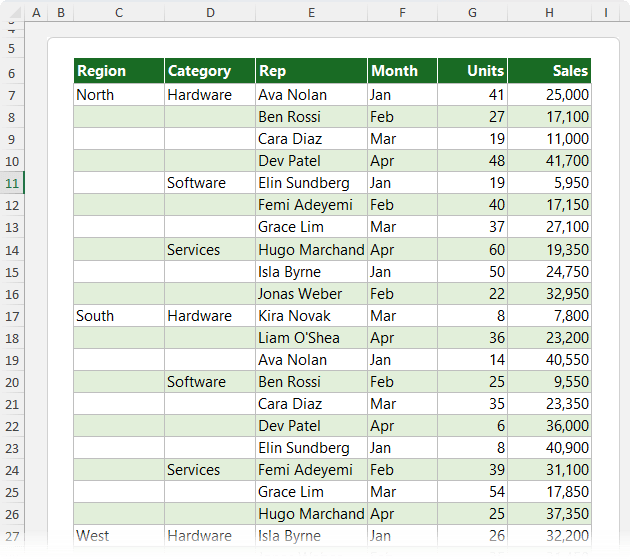The height and width of the screenshot is (560, 630).
Task: Select Ben Rossi cell in row 8
Action: pos(311,117)
